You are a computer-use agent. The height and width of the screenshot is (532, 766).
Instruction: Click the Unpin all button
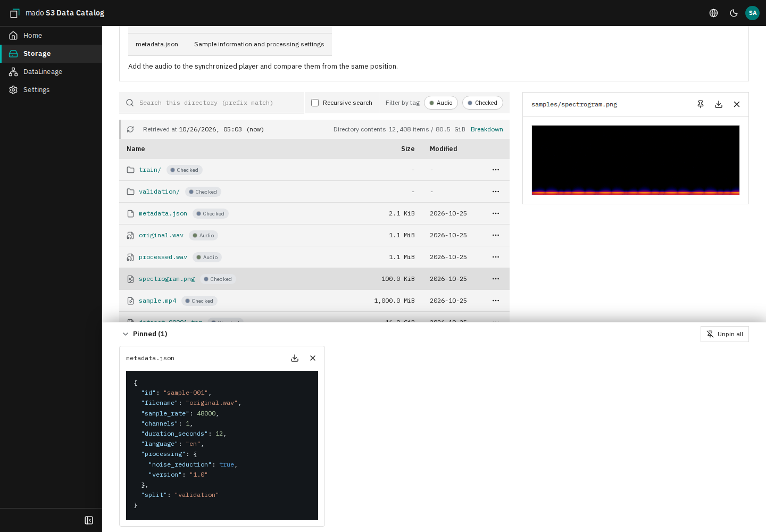[725, 334]
